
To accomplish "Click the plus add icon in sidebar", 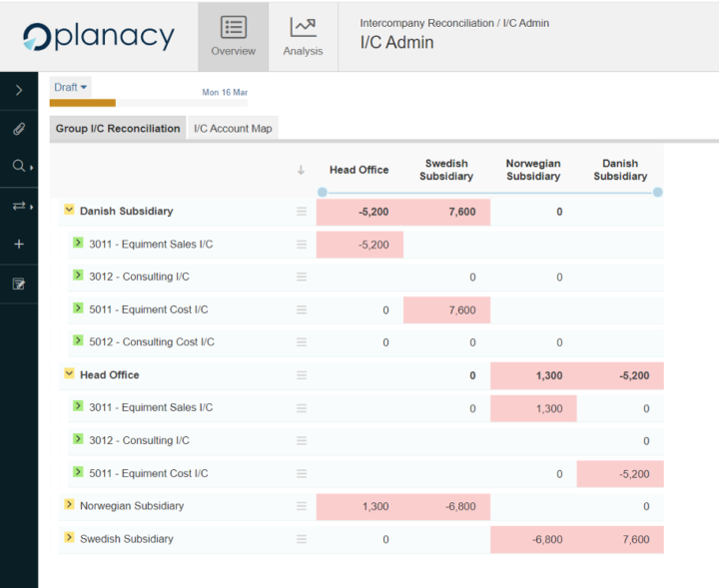I will [19, 244].
